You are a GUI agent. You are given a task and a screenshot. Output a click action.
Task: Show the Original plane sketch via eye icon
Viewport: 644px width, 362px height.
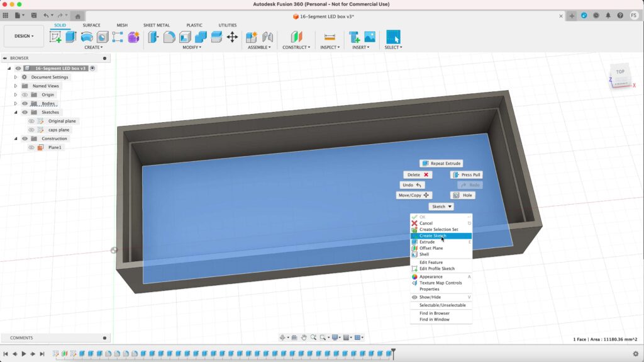point(31,121)
